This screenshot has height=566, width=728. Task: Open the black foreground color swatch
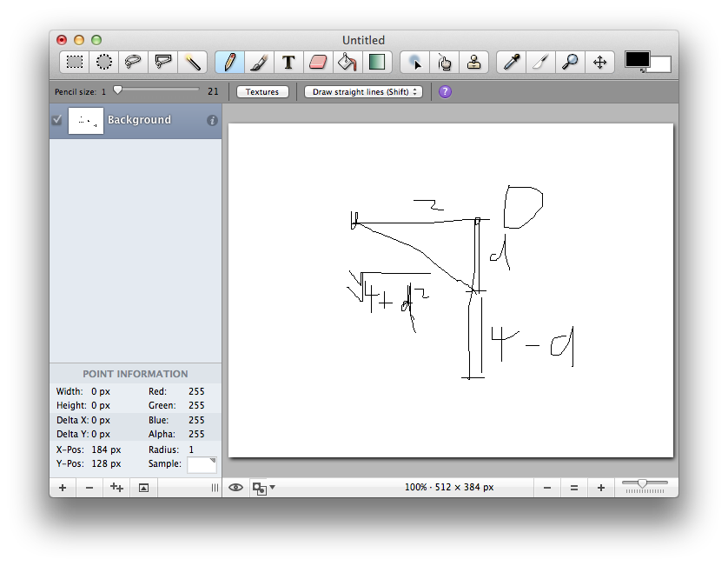click(x=637, y=60)
